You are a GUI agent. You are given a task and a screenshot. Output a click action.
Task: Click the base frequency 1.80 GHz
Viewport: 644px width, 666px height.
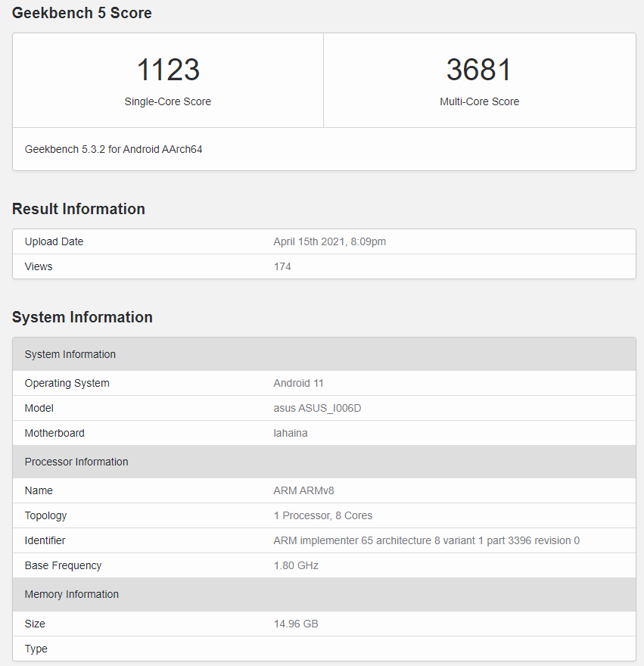pyautogui.click(x=296, y=565)
